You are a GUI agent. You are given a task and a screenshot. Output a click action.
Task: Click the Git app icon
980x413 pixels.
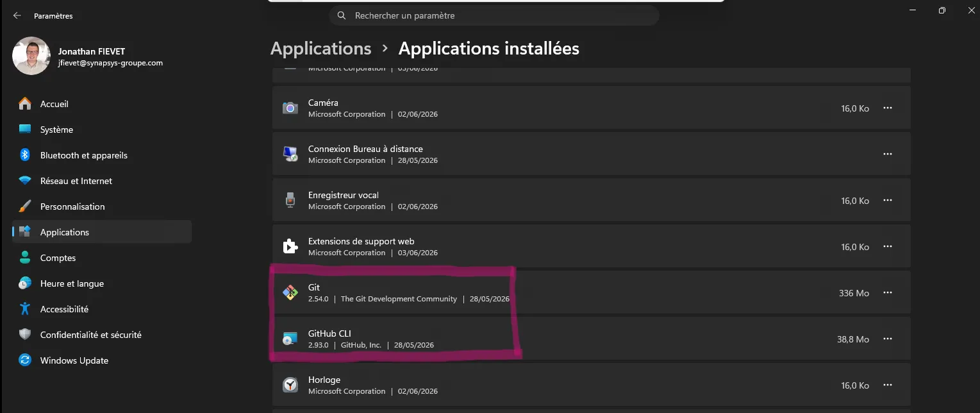(290, 292)
